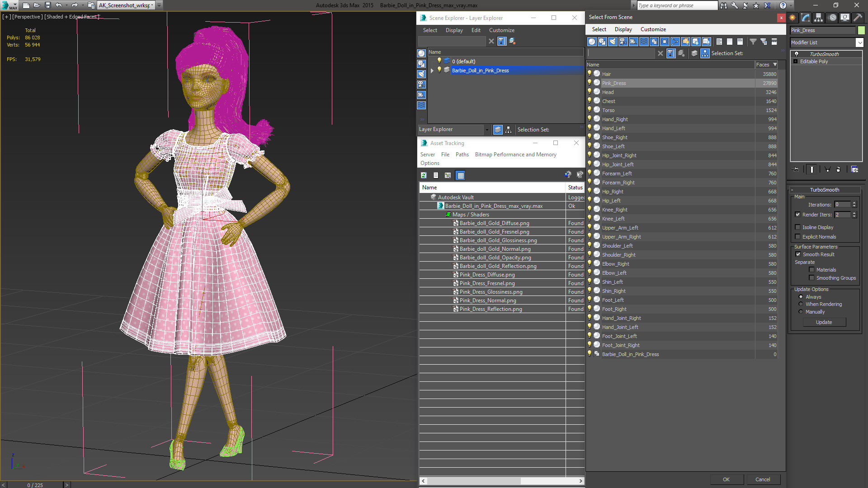The image size is (868, 488).
Task: Toggle the Smooth Result checkbox
Action: (798, 254)
